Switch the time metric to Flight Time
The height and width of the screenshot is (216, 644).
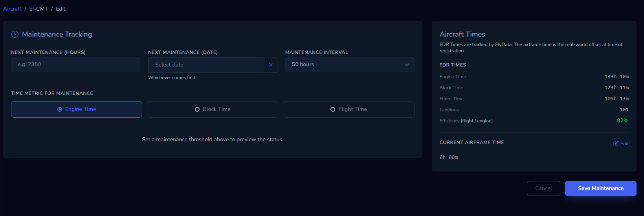pos(349,109)
